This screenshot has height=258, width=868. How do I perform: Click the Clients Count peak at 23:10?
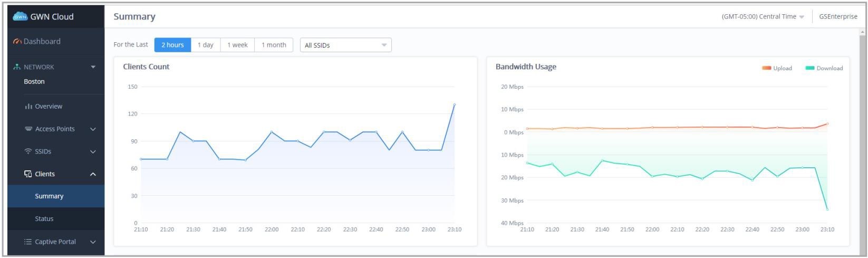[x=454, y=104]
